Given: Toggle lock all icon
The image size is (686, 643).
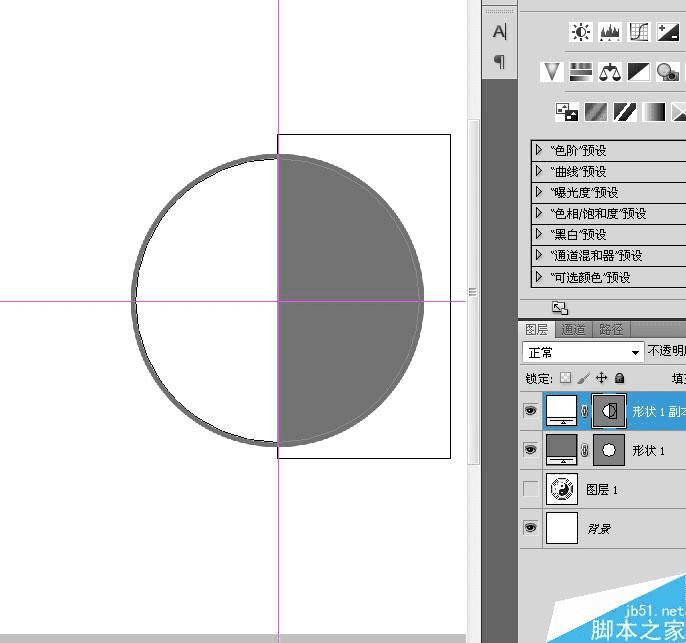Looking at the screenshot, I should pos(620,378).
